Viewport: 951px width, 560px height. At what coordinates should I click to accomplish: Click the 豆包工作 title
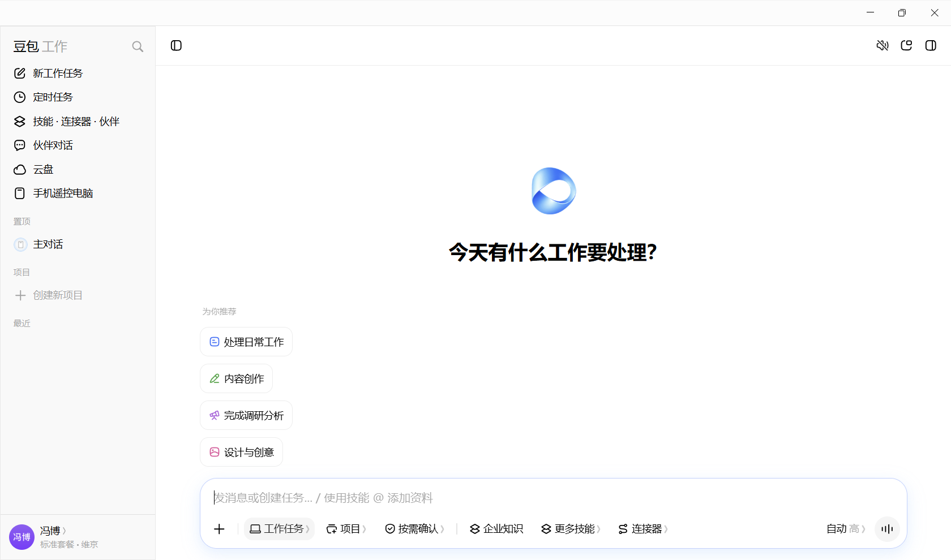coord(40,46)
